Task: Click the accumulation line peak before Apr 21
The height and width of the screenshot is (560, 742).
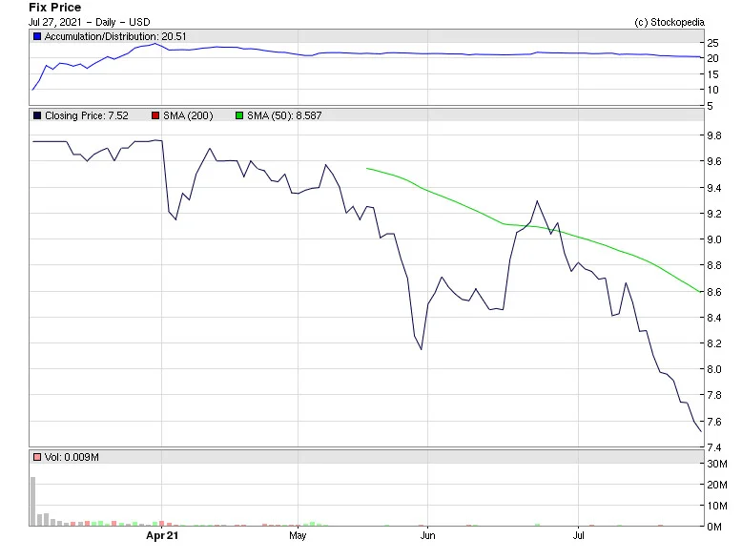Action: 155,44
